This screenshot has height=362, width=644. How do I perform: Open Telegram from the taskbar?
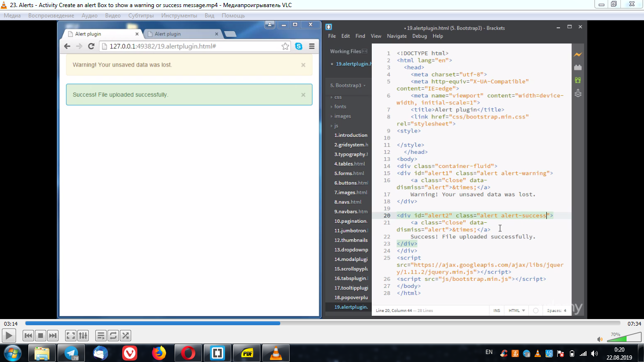click(x=72, y=353)
